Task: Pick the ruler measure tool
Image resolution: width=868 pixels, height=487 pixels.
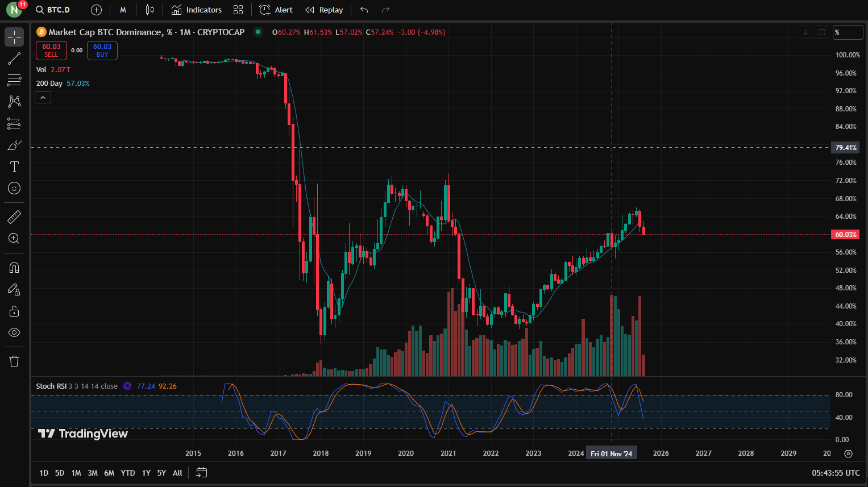Action: point(14,217)
